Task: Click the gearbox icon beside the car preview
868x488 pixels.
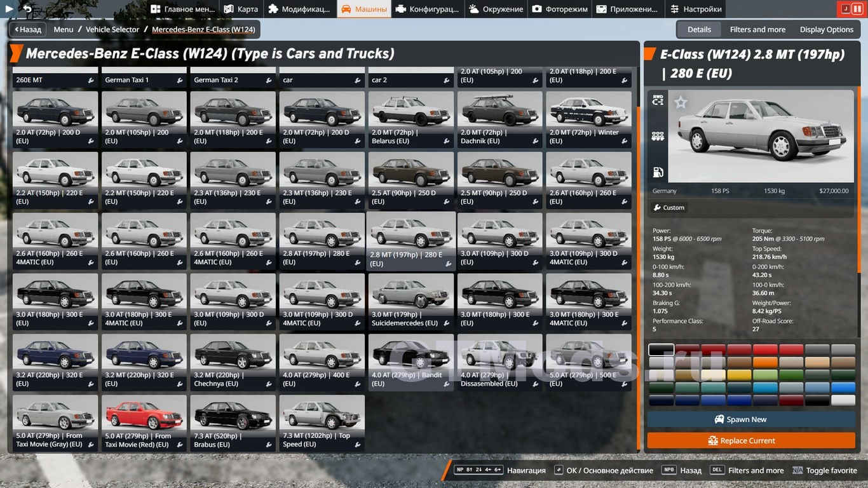Action: coord(658,137)
